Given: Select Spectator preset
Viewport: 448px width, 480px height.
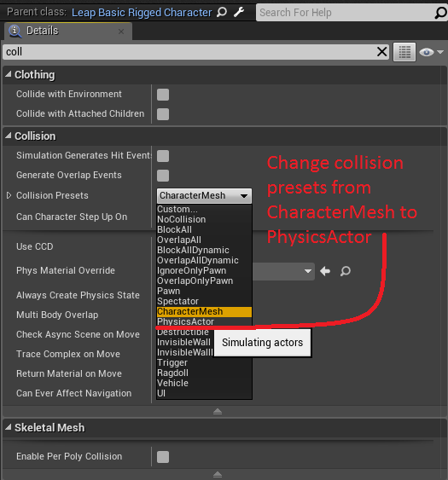Looking at the screenshot, I should click(204, 301).
